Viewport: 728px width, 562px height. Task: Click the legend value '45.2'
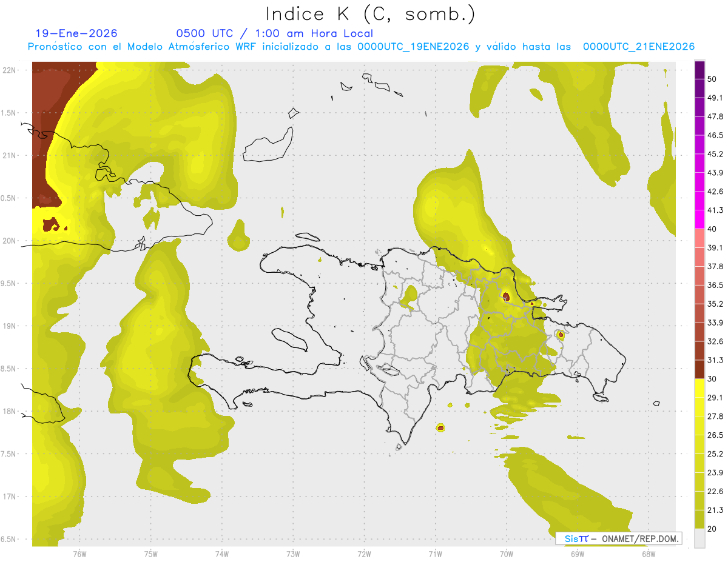coord(715,154)
